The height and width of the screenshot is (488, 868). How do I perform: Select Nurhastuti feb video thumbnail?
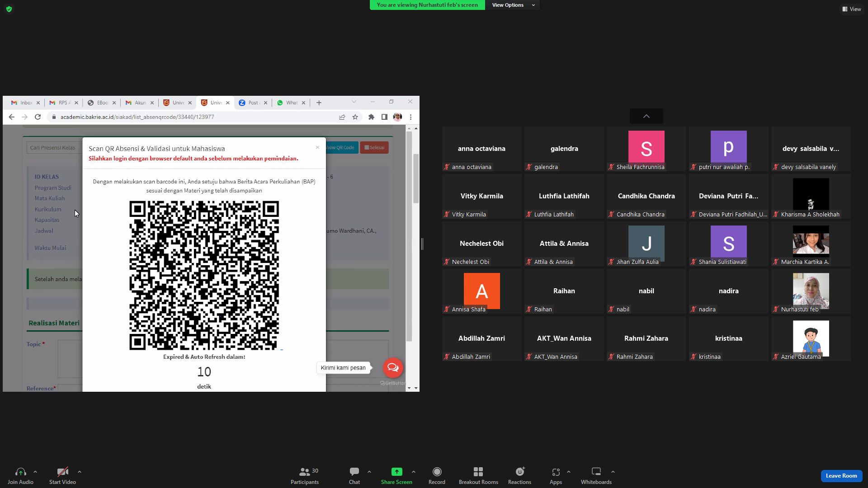click(x=811, y=291)
